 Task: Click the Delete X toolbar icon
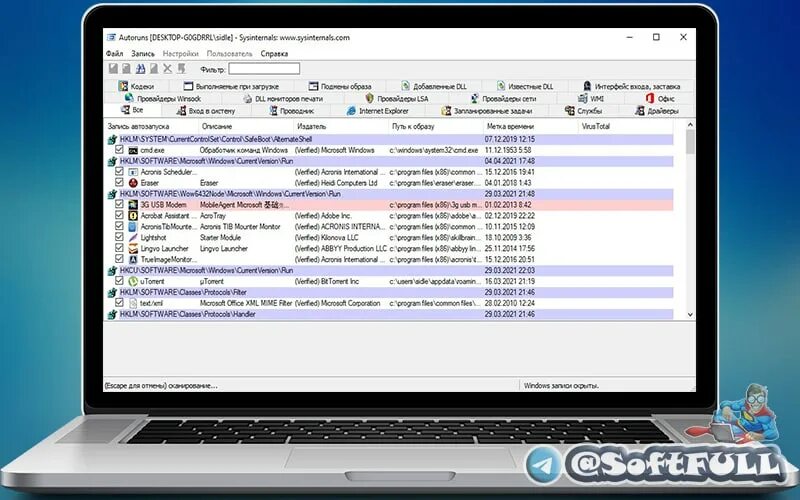[167, 68]
